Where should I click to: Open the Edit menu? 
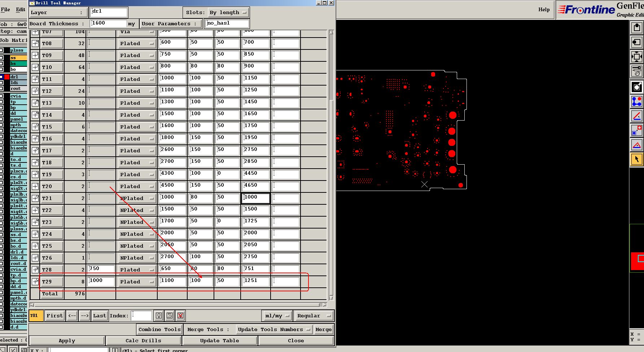point(21,9)
